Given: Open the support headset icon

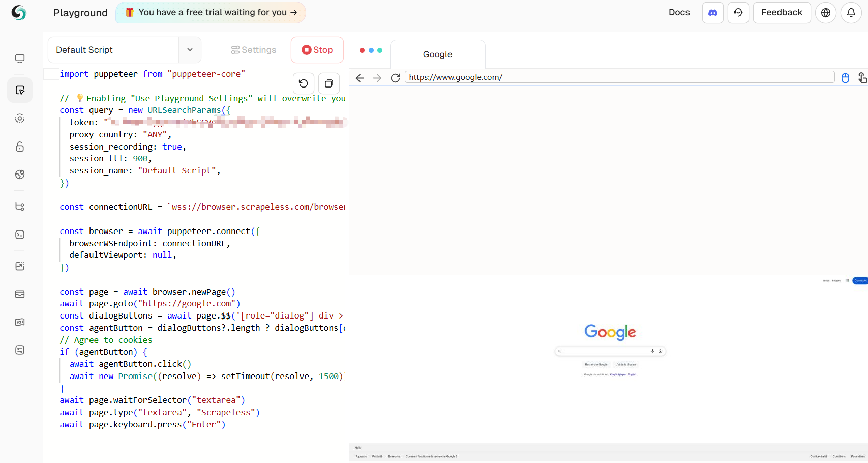Looking at the screenshot, I should click(738, 13).
